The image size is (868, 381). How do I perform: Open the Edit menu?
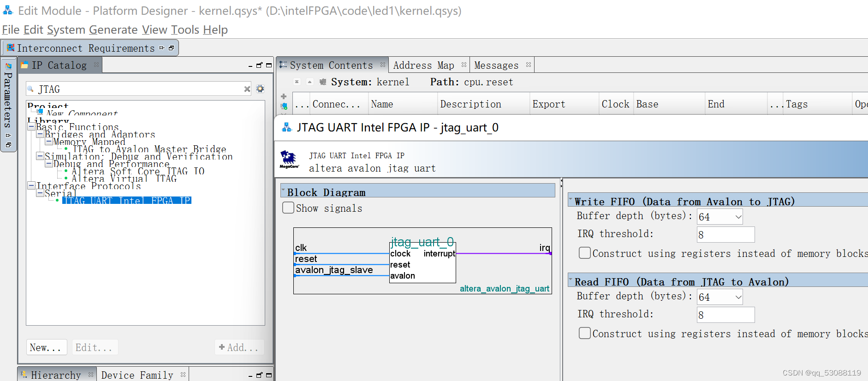34,30
